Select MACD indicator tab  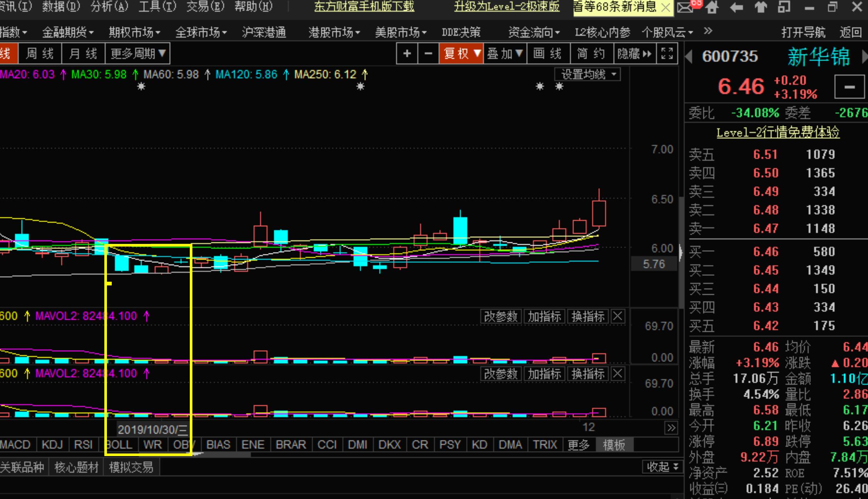[x=15, y=445]
